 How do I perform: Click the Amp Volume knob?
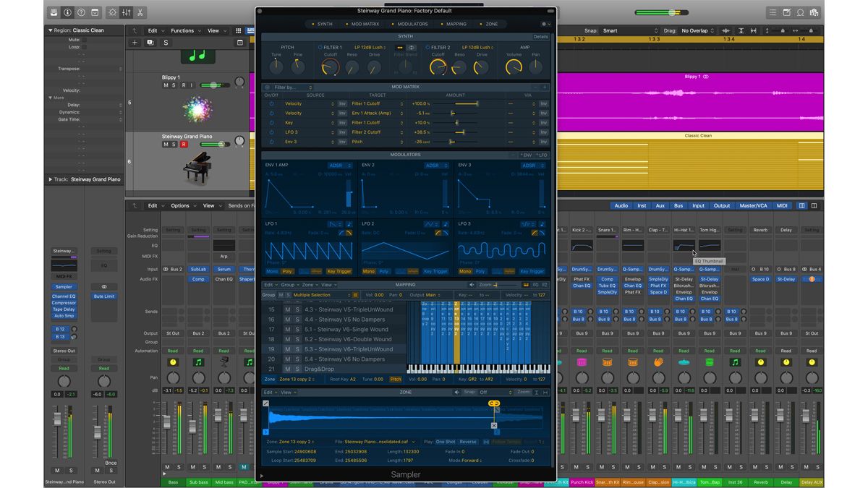(514, 67)
